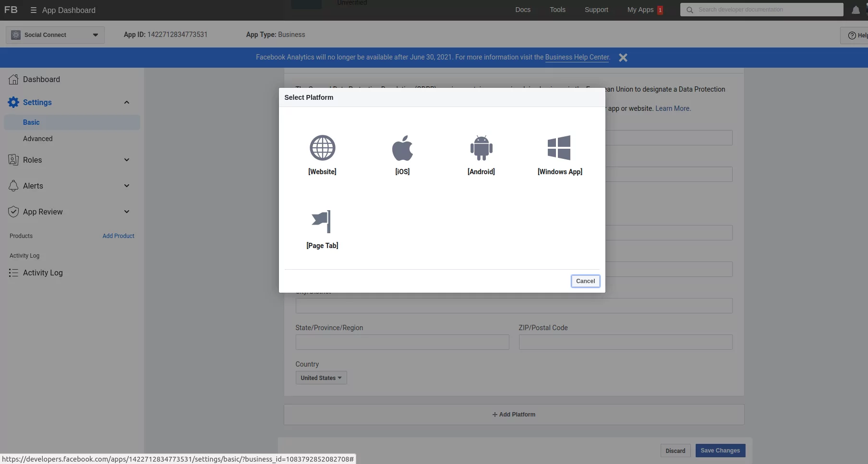This screenshot has height=464, width=868.
Task: Open the Docs menu item
Action: (523, 10)
